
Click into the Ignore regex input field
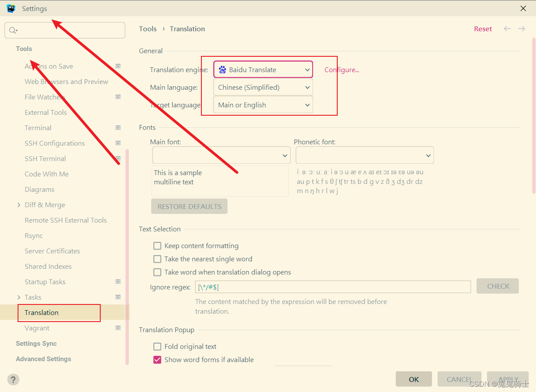pos(333,287)
